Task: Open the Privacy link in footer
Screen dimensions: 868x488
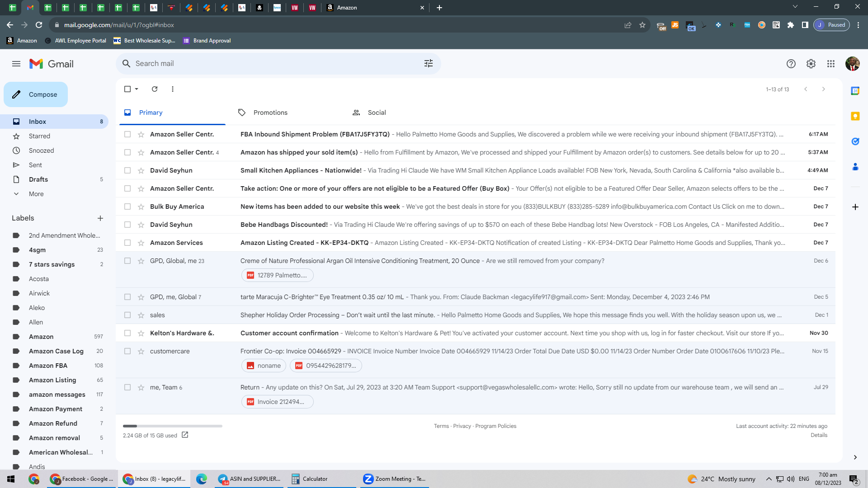Action: pyautogui.click(x=462, y=426)
